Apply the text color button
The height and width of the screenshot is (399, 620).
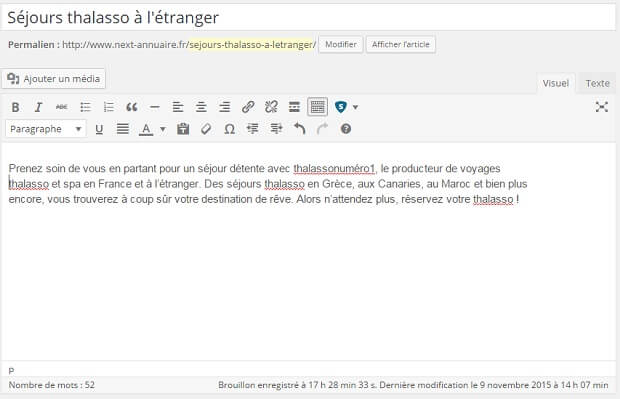(x=146, y=129)
